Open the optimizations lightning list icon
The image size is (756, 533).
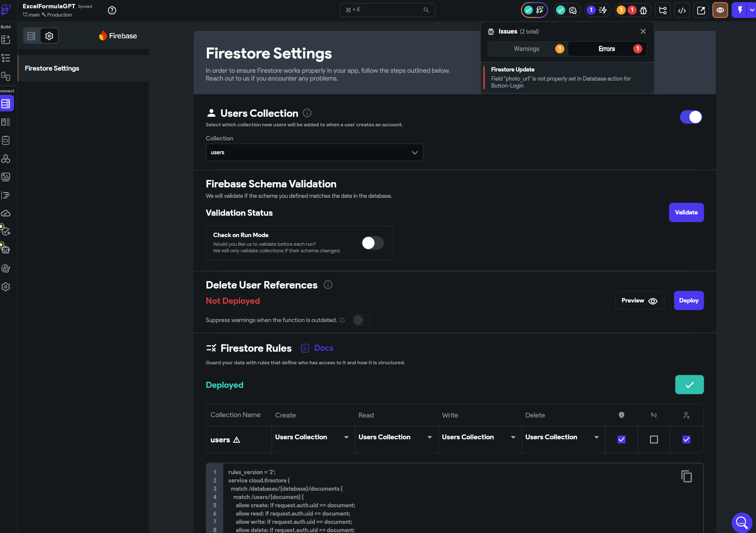[603, 10]
